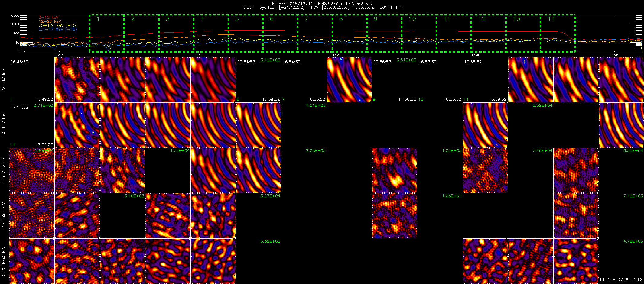Screen dimensions: 644x284
Task: Click the 16:49:52 end timestamp
Action: click(44, 99)
